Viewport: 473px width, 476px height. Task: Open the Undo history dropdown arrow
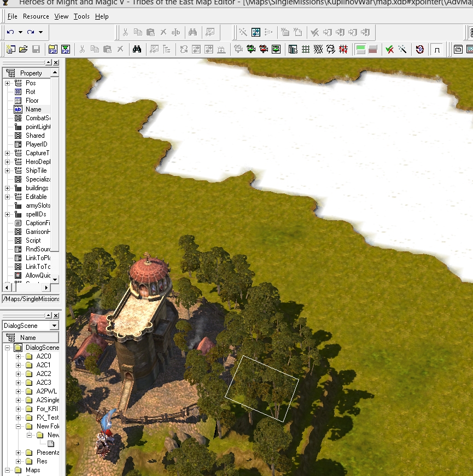tap(20, 32)
